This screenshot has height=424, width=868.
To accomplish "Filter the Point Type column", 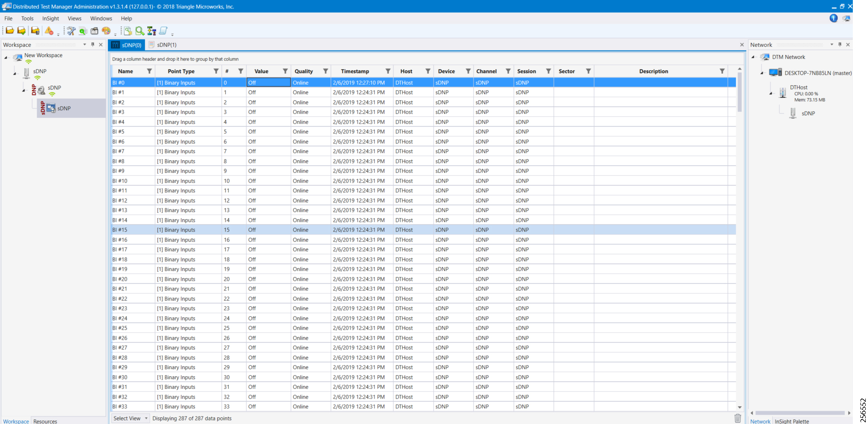I will click(216, 71).
